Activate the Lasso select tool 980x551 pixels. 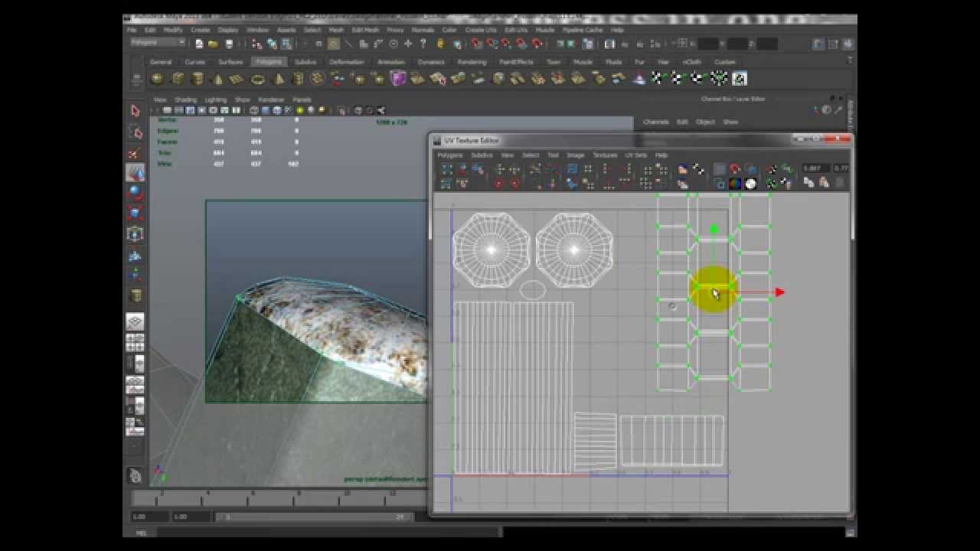[x=135, y=132]
